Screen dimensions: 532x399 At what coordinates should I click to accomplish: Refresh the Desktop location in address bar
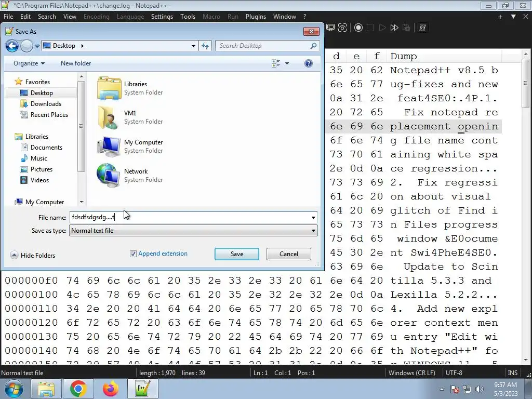pyautogui.click(x=205, y=46)
